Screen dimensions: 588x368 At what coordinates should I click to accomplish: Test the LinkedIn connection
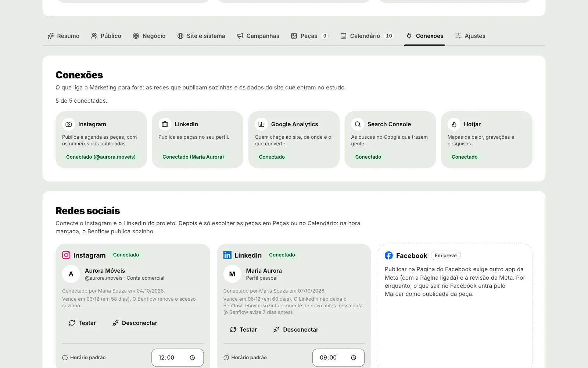[x=244, y=329]
